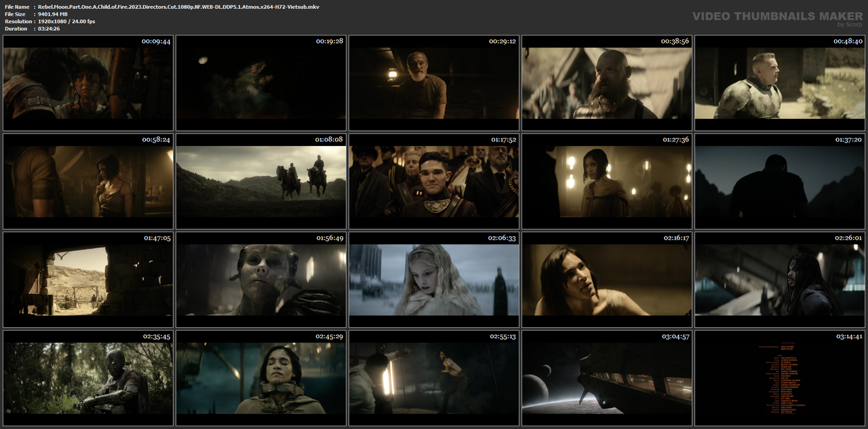
Task: Click the Rebel.Moon .mkv file name text
Action: [x=178, y=7]
